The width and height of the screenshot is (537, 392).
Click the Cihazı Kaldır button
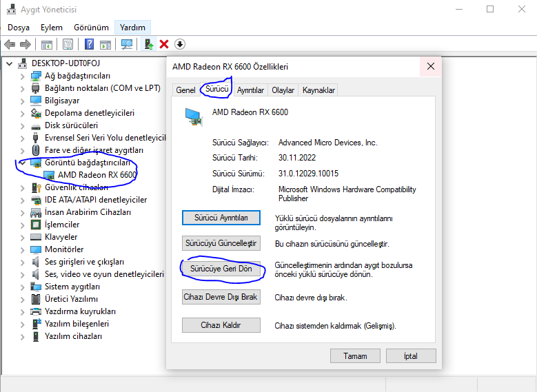(x=221, y=325)
